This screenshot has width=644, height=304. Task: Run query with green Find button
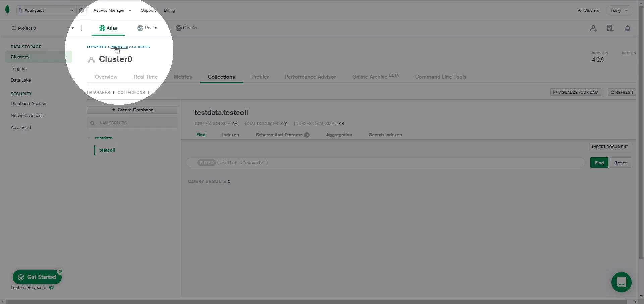coord(599,163)
